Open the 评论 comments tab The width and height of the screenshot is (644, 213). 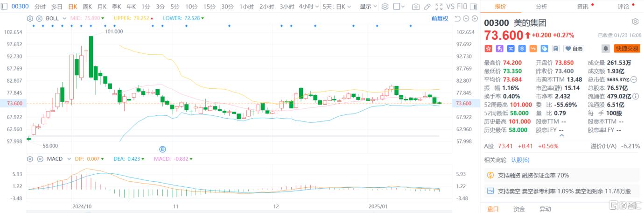tap(623, 7)
